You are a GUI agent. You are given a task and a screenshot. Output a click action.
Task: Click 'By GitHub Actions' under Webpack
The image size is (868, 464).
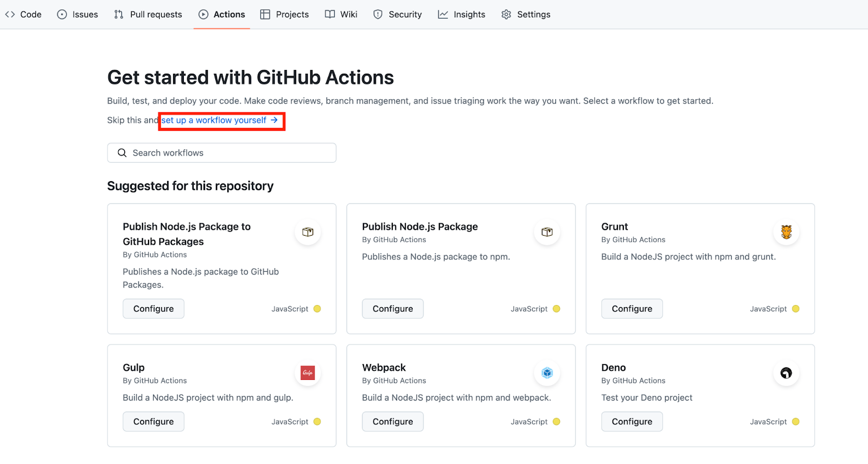pyautogui.click(x=394, y=381)
